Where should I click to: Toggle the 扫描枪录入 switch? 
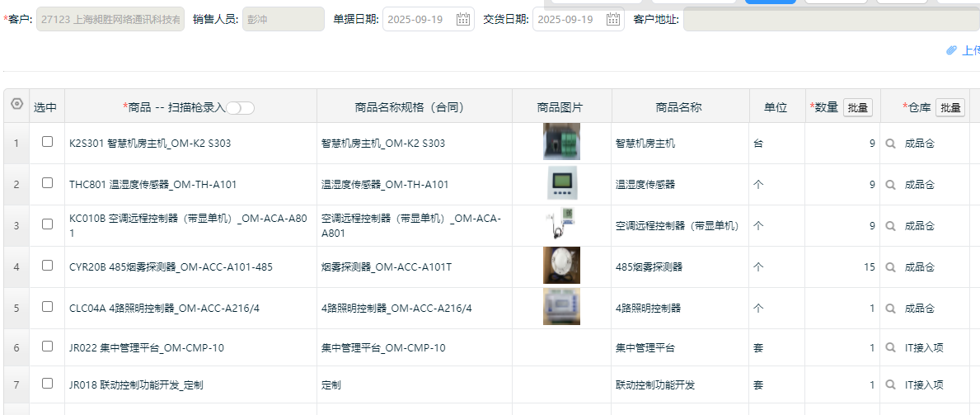(x=240, y=107)
